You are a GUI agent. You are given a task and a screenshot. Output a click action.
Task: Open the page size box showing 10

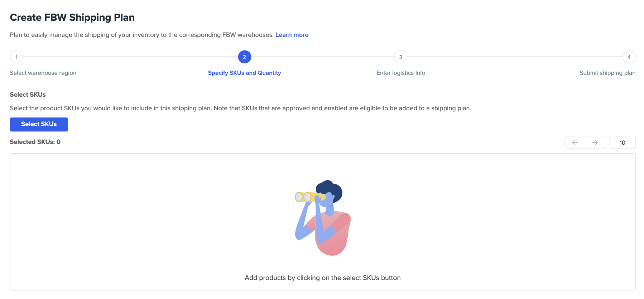(x=623, y=143)
